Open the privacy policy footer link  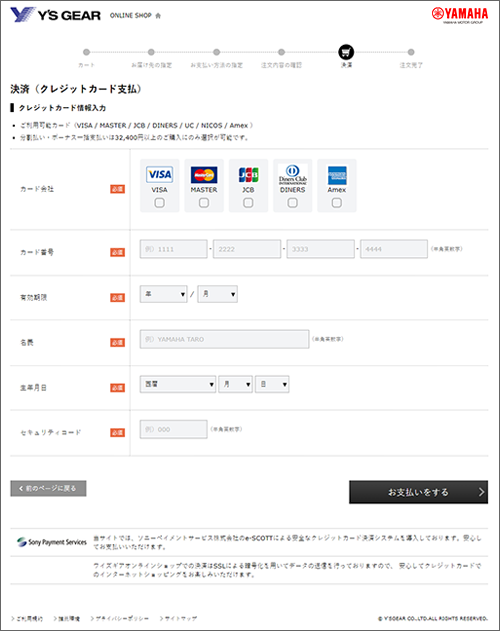[120, 619]
